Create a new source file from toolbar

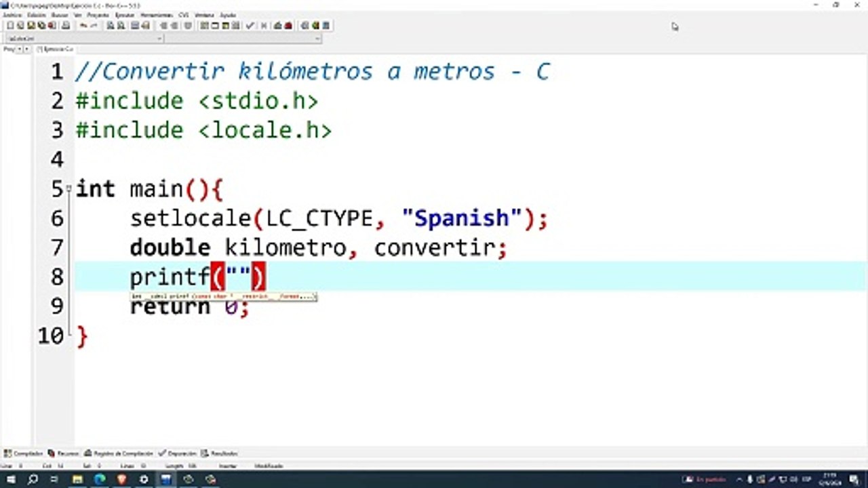point(10,25)
